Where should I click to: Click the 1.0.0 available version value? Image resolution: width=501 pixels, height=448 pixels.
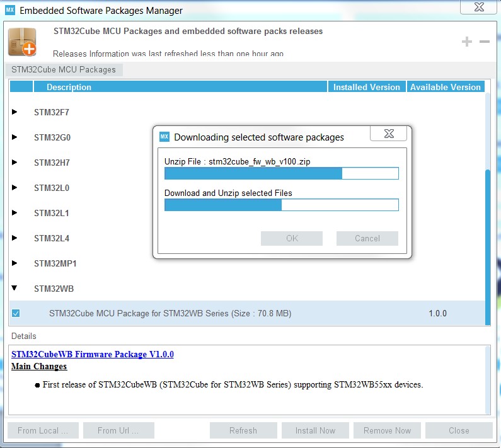point(437,313)
